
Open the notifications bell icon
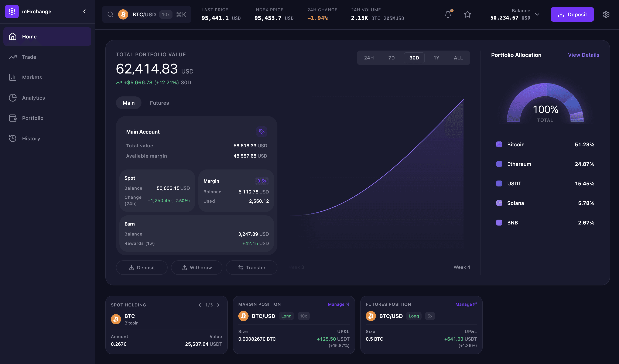click(448, 14)
